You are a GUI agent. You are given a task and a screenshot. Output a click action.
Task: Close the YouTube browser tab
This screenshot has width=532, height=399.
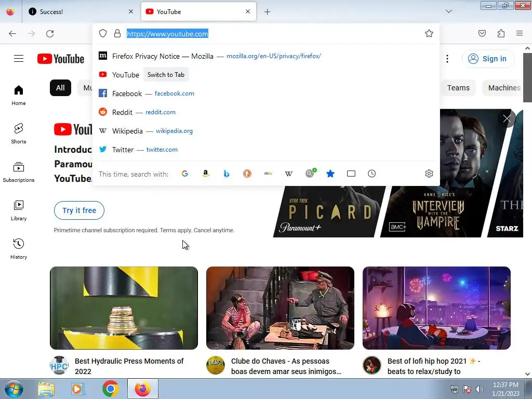(x=248, y=11)
